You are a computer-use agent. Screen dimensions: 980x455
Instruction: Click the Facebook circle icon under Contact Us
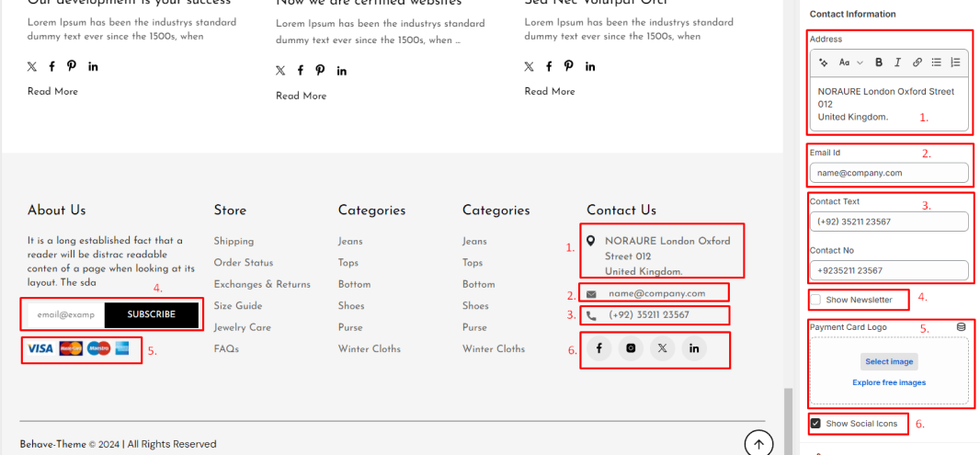coord(598,348)
